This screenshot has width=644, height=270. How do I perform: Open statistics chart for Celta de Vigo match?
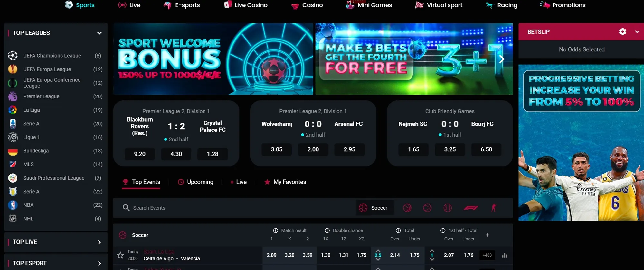[504, 255]
